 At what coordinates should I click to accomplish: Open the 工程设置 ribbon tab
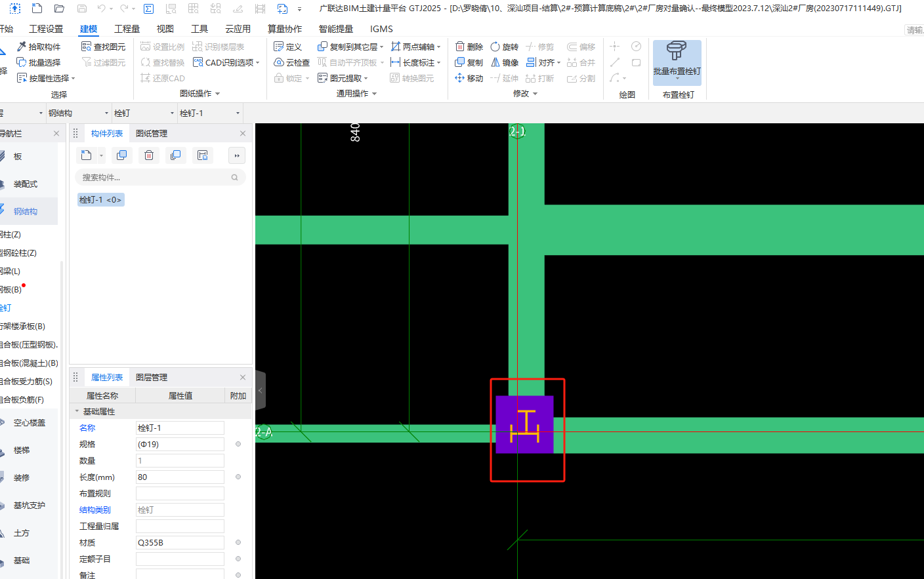[46, 29]
